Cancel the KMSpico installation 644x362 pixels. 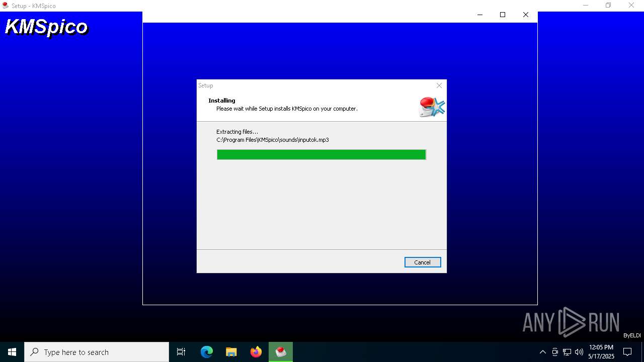tap(423, 262)
